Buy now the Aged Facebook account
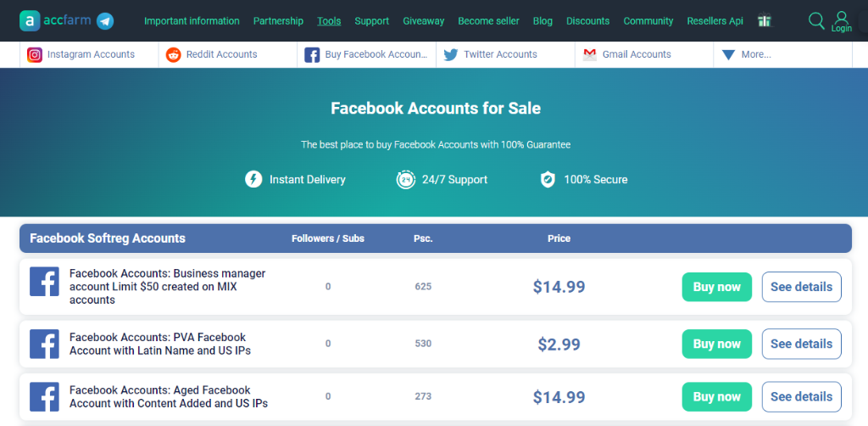868x426 pixels. pos(717,396)
